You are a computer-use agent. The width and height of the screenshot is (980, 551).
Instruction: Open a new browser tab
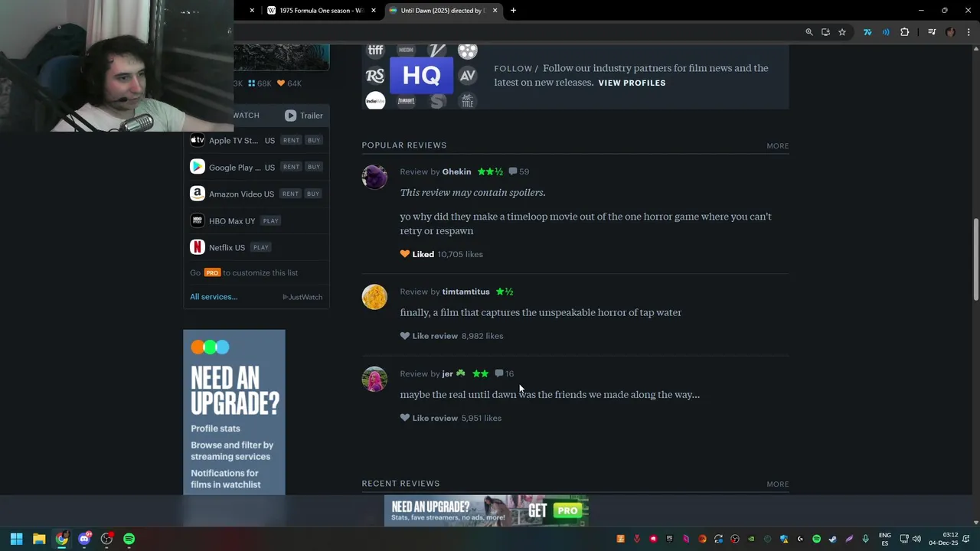[513, 11]
